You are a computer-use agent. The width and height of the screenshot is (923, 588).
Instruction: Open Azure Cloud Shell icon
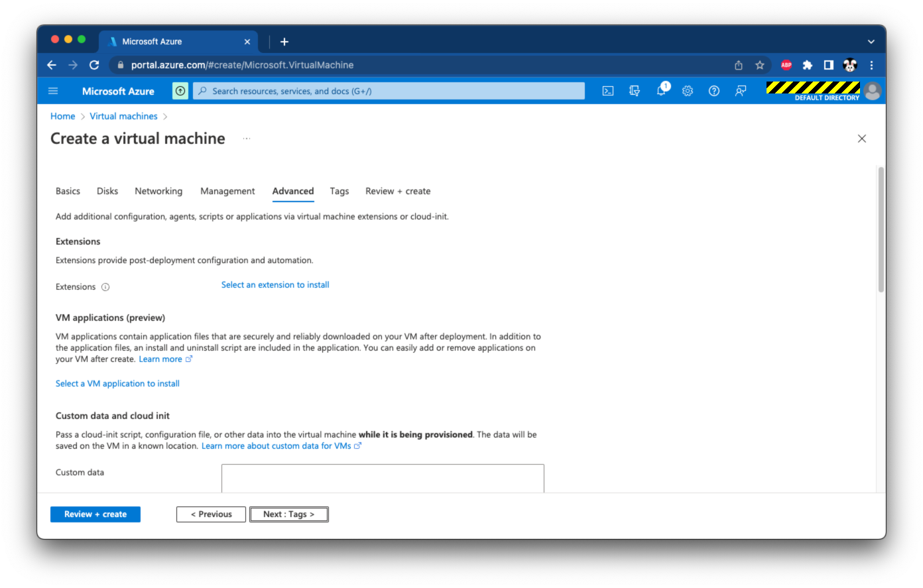(607, 91)
